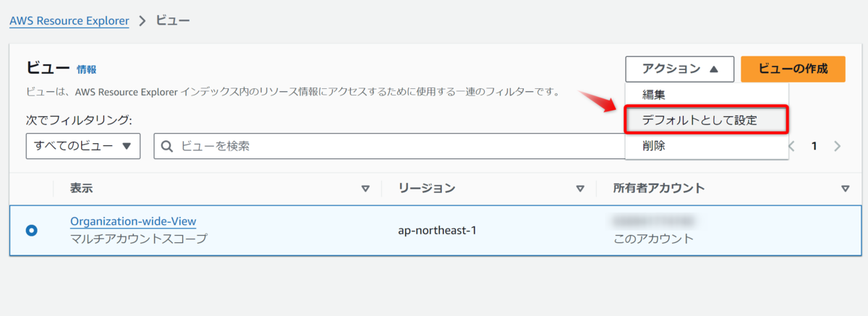Select the Organization-wide-View radio button

tap(32, 231)
